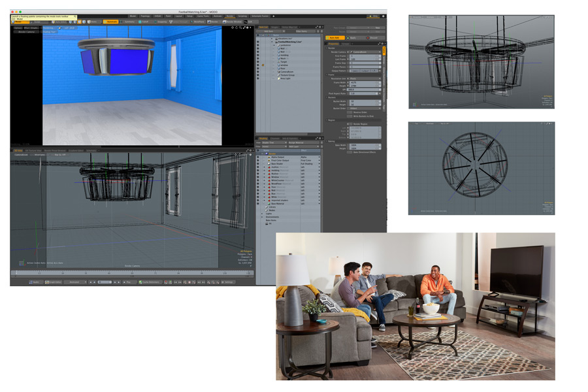
Task: Click the Discard button
Action: coord(373,37)
